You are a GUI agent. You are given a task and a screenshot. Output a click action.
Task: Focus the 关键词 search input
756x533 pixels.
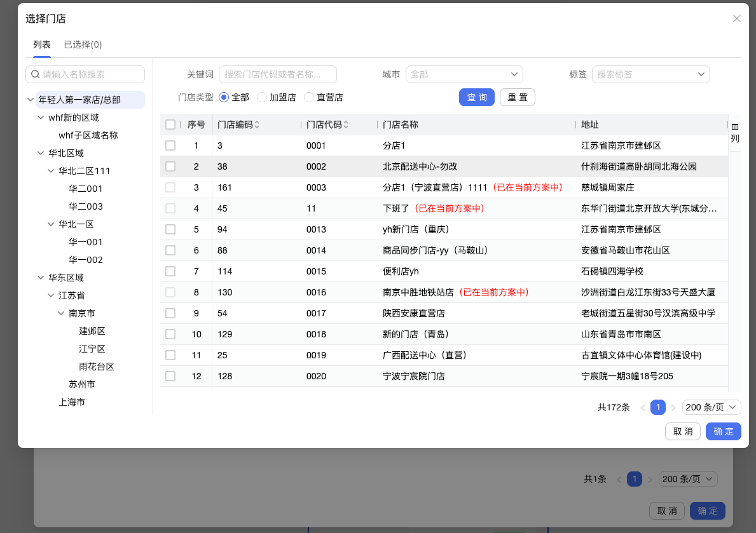coord(278,74)
